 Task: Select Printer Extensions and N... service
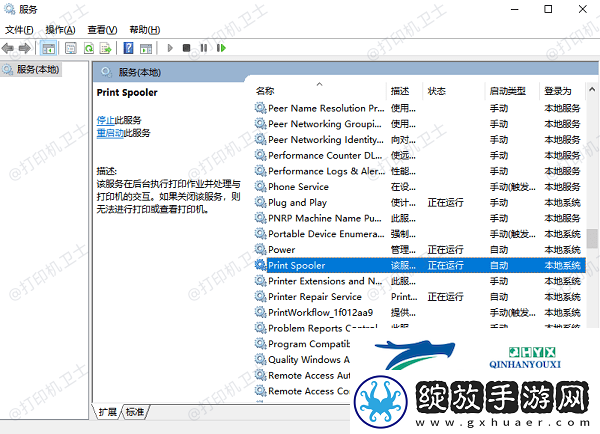coord(420,281)
